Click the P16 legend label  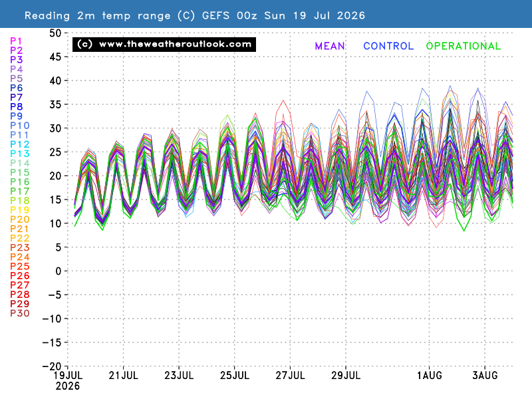20,182
